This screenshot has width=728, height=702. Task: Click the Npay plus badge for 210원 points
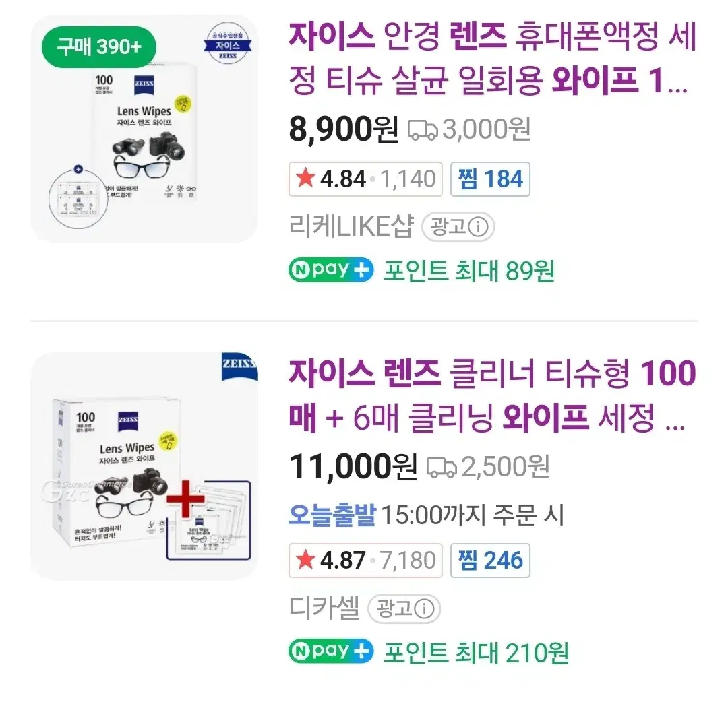pos(331,651)
